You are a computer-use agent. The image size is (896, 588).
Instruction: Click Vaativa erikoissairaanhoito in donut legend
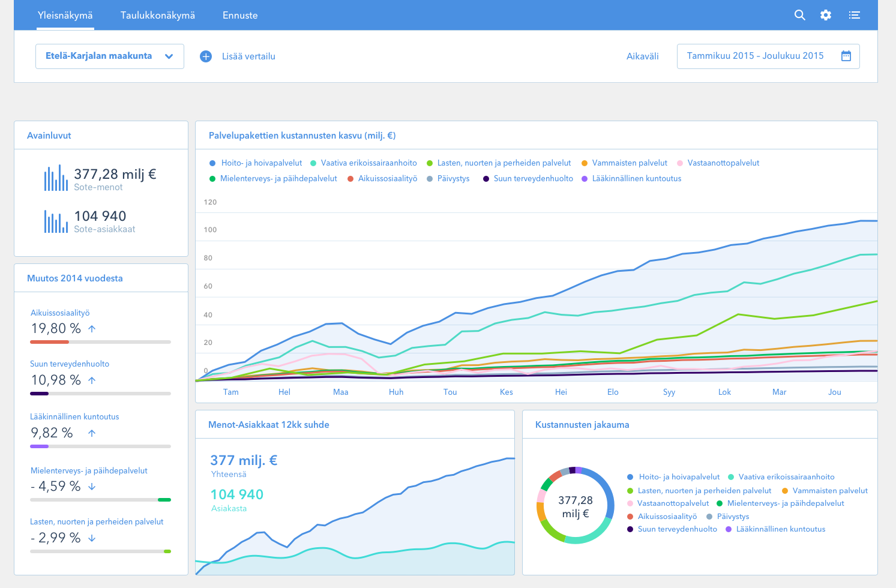click(781, 477)
